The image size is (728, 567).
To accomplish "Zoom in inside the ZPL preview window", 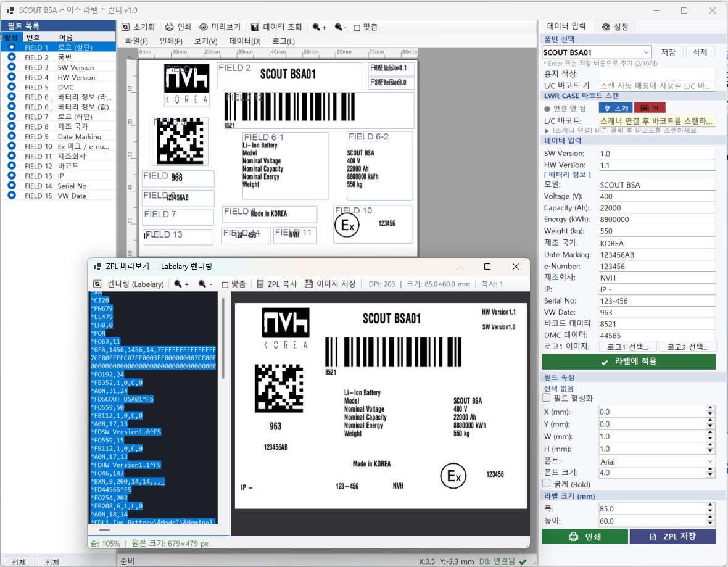I will [181, 284].
